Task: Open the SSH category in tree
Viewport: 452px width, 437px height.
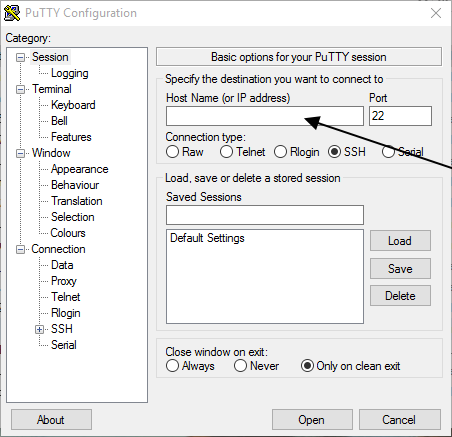Action: pyautogui.click(x=62, y=329)
